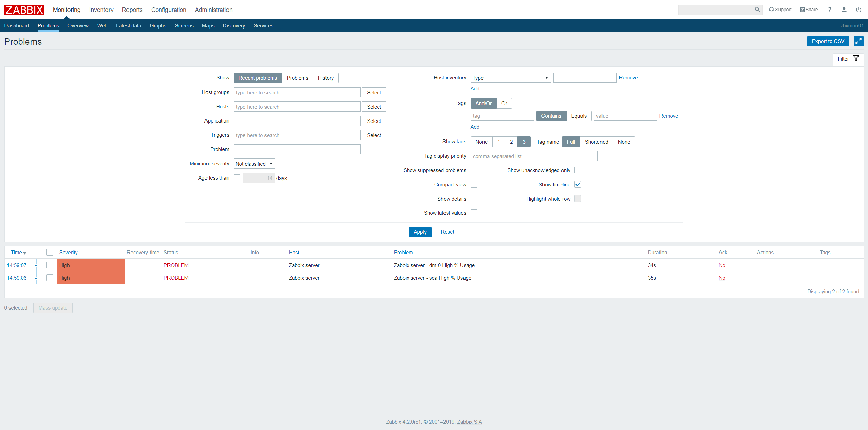This screenshot has height=430, width=868.
Task: Click Select for Application
Action: click(x=374, y=121)
